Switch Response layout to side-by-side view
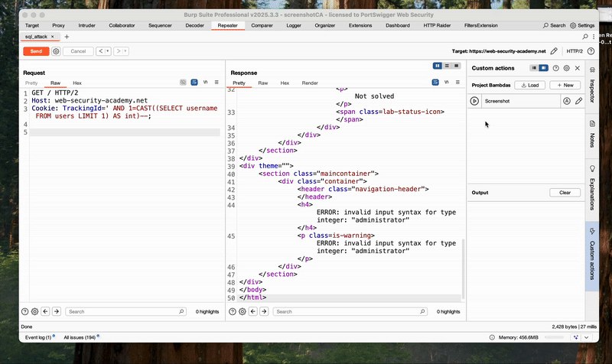Screen dimensions: 612x364 click(x=437, y=67)
